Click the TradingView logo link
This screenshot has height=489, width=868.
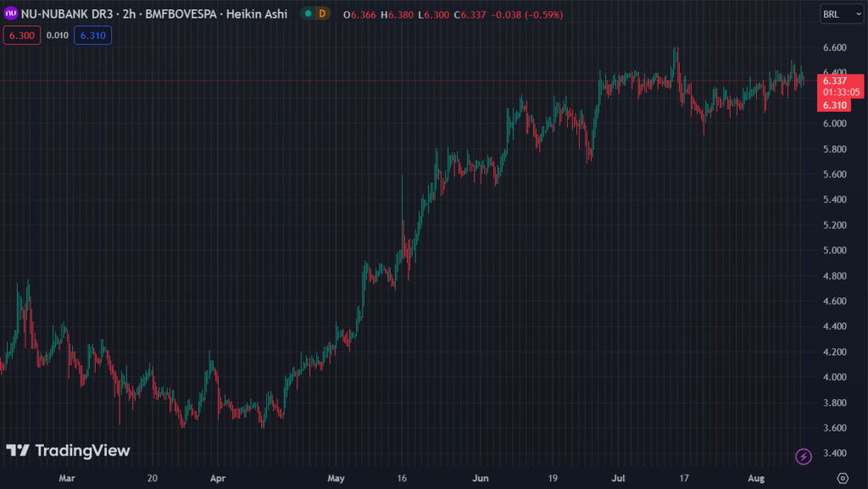68,451
